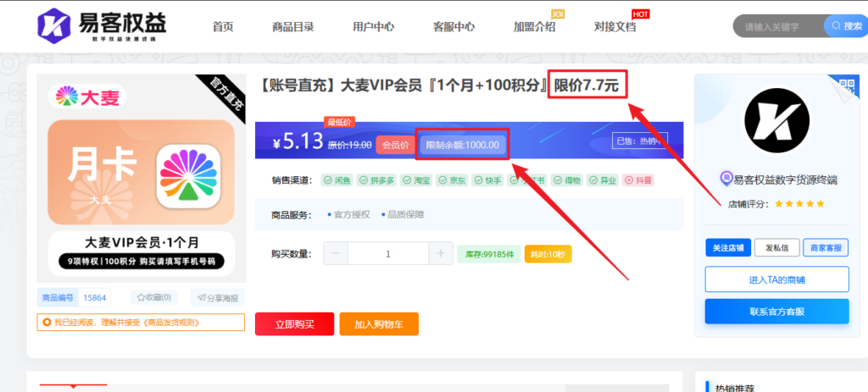
Task: Click the 库存:99185件 stock badge
Action: coord(489,254)
